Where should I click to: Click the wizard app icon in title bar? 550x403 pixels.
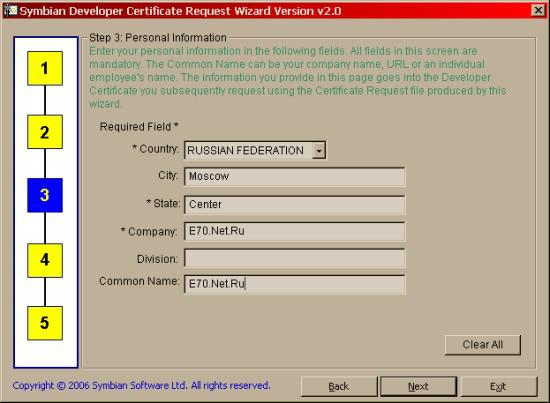click(x=10, y=10)
